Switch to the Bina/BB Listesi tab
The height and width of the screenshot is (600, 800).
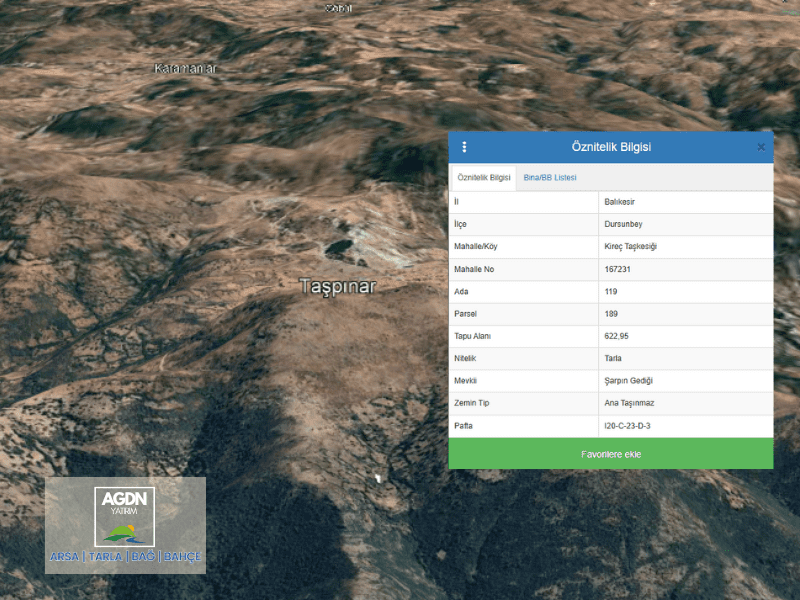pos(549,178)
